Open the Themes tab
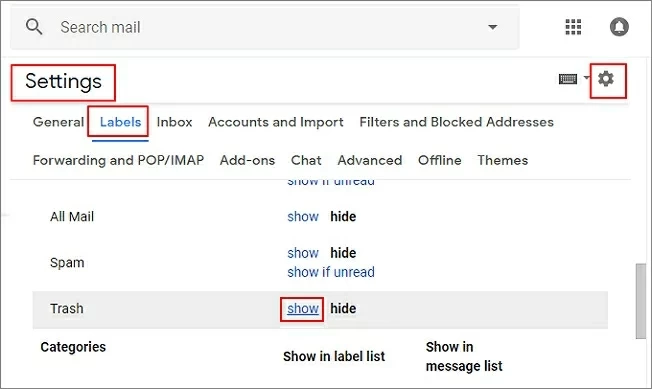The image size is (652, 389). tap(503, 160)
